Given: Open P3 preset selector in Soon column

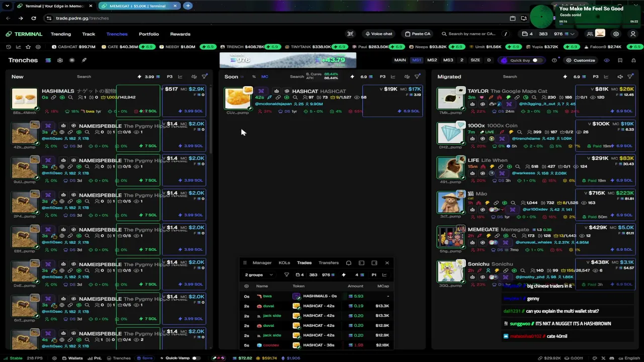Looking at the screenshot, I should (382, 76).
